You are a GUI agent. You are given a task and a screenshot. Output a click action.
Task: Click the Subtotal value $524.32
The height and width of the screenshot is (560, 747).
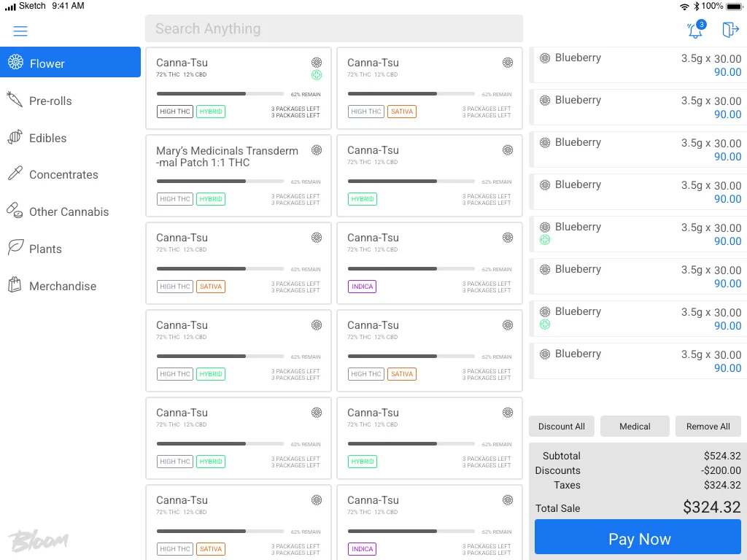[722, 456]
